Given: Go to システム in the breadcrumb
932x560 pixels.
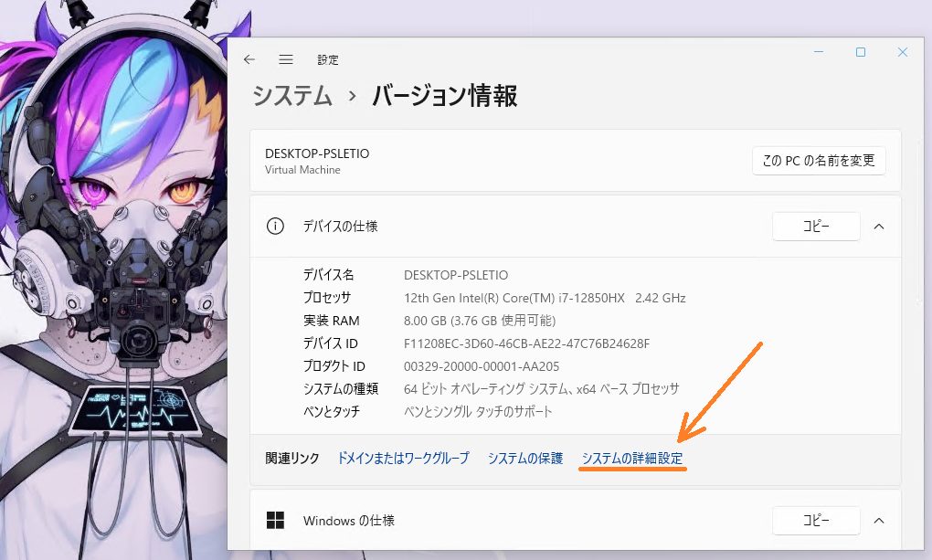Looking at the screenshot, I should tap(292, 96).
